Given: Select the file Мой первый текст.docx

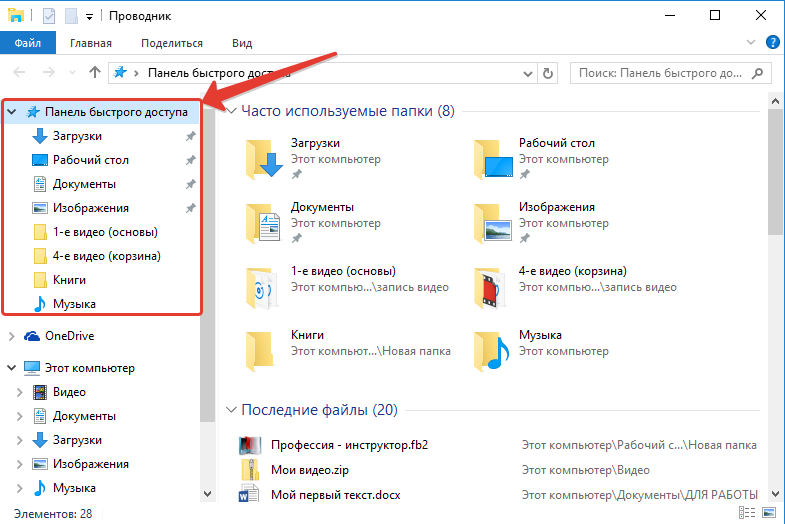Looking at the screenshot, I should tap(335, 495).
